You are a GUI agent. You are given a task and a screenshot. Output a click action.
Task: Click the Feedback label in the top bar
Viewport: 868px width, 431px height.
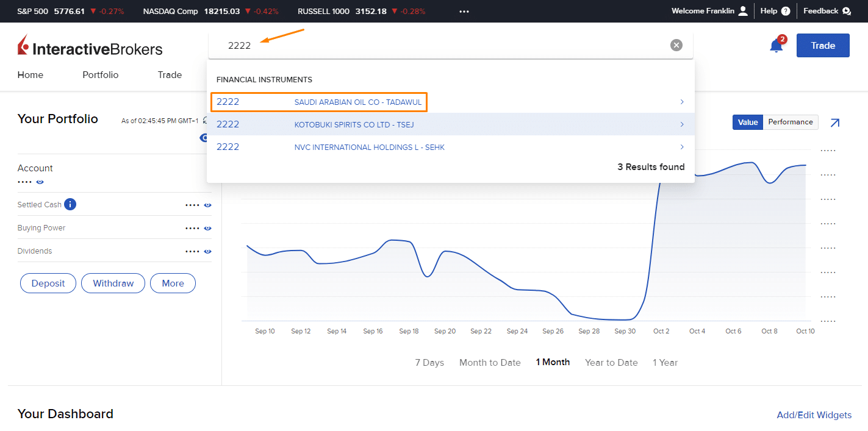tap(821, 11)
